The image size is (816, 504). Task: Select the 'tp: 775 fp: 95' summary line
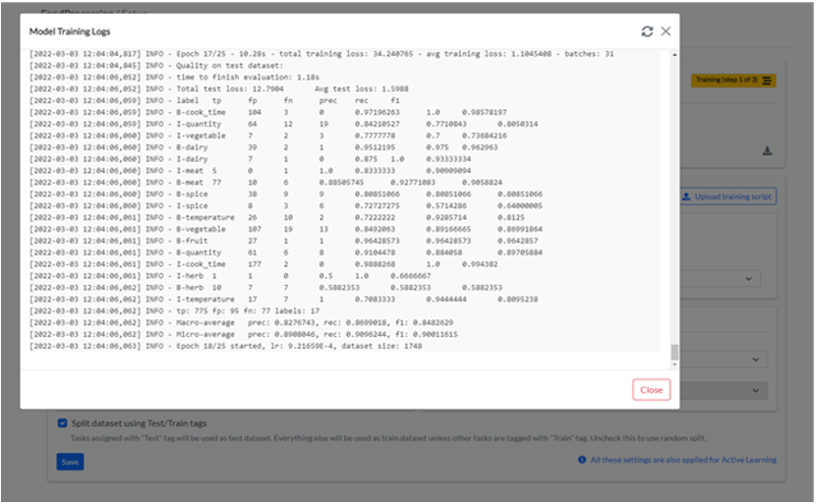tap(174, 311)
